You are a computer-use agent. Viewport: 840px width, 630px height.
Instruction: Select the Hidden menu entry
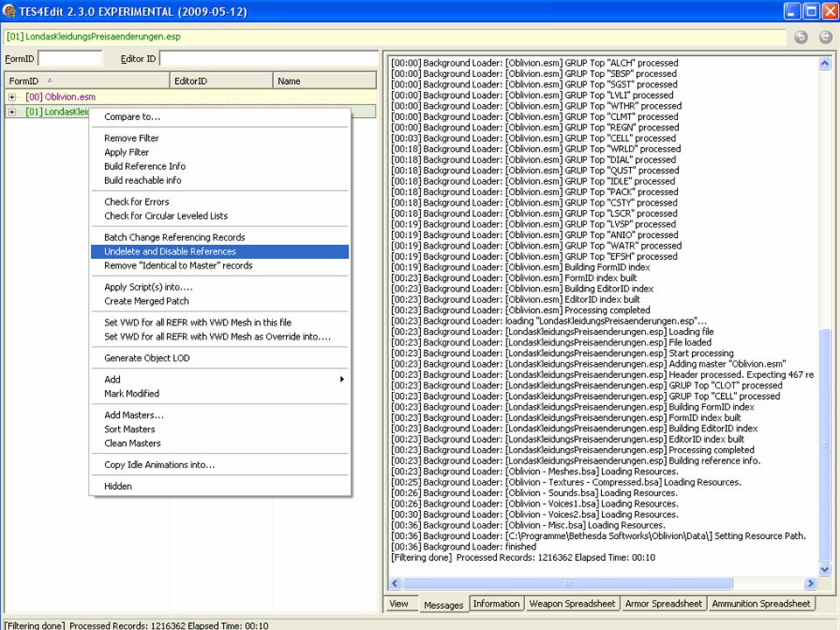point(220,486)
